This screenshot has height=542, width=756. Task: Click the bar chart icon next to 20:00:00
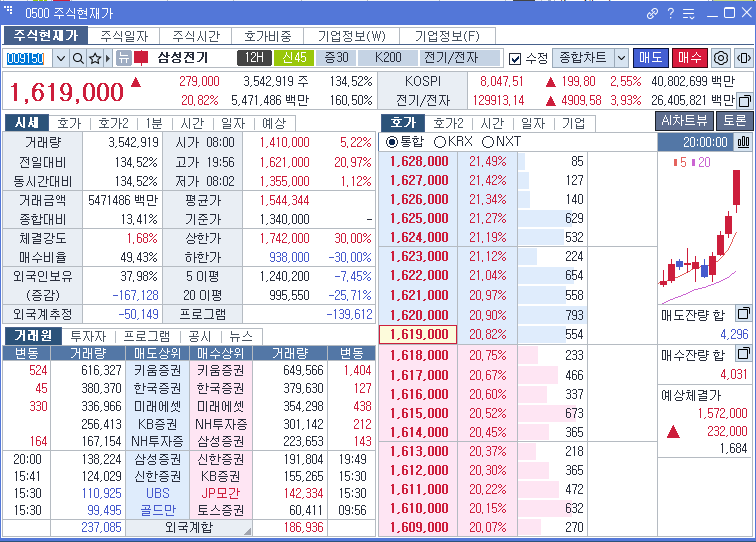(743, 142)
